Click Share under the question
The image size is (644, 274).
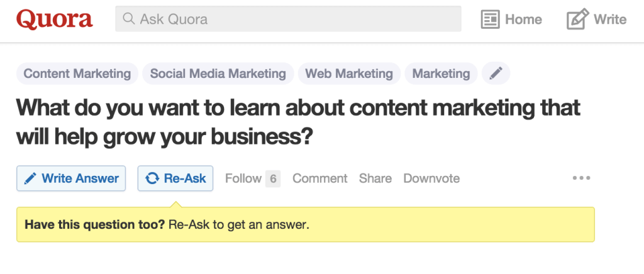click(375, 178)
